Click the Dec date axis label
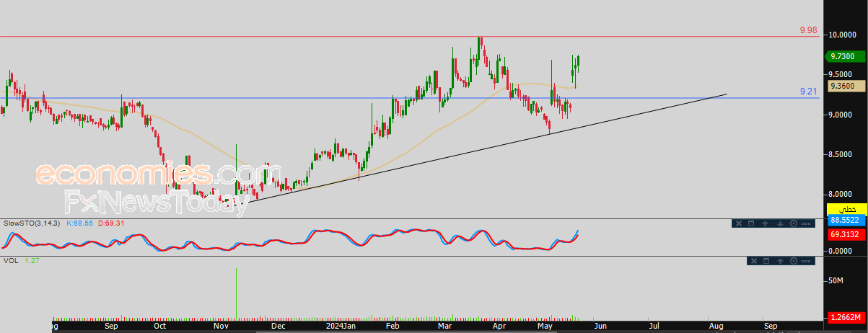 tap(278, 326)
